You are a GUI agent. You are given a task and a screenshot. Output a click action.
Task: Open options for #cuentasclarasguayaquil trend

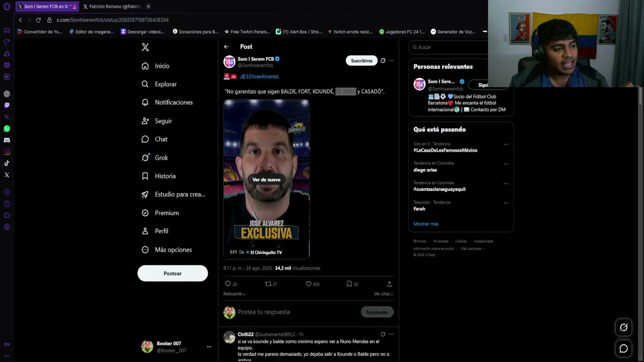pyautogui.click(x=506, y=184)
